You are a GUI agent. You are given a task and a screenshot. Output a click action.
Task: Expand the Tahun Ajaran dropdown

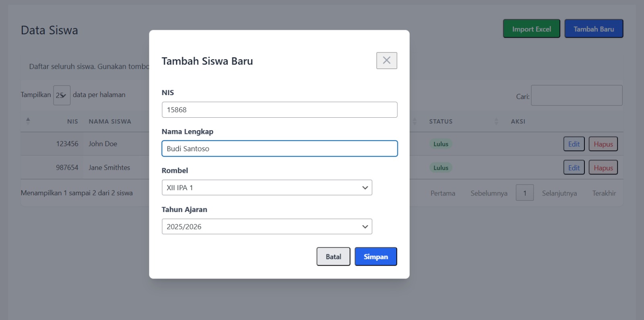pyautogui.click(x=266, y=226)
